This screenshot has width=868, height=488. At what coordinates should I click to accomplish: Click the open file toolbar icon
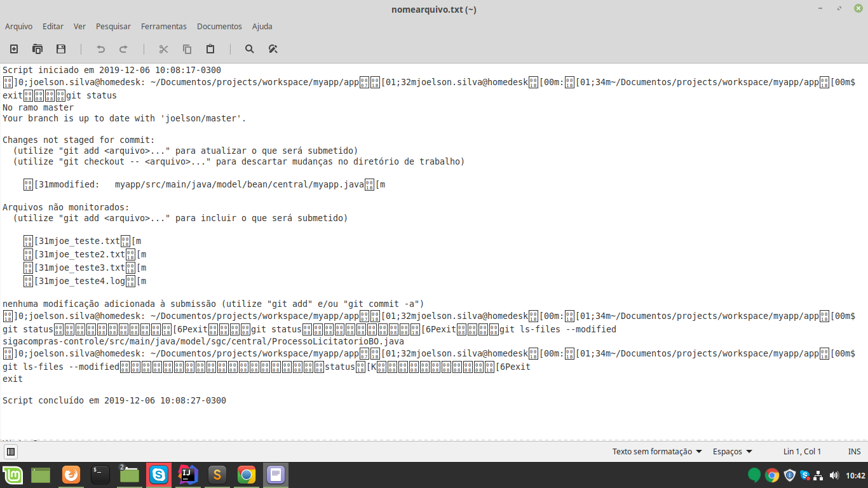37,49
